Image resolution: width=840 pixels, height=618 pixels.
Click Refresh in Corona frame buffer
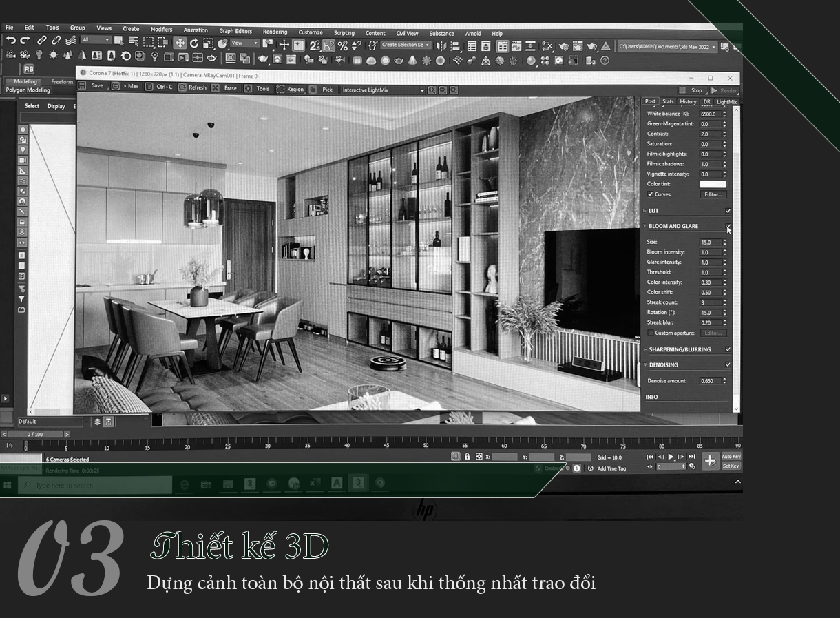(x=192, y=87)
